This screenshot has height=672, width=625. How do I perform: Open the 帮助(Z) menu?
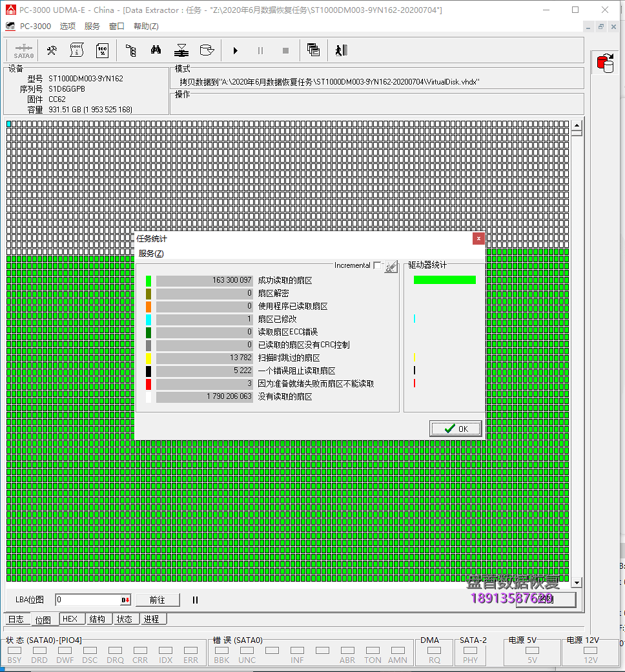[146, 26]
